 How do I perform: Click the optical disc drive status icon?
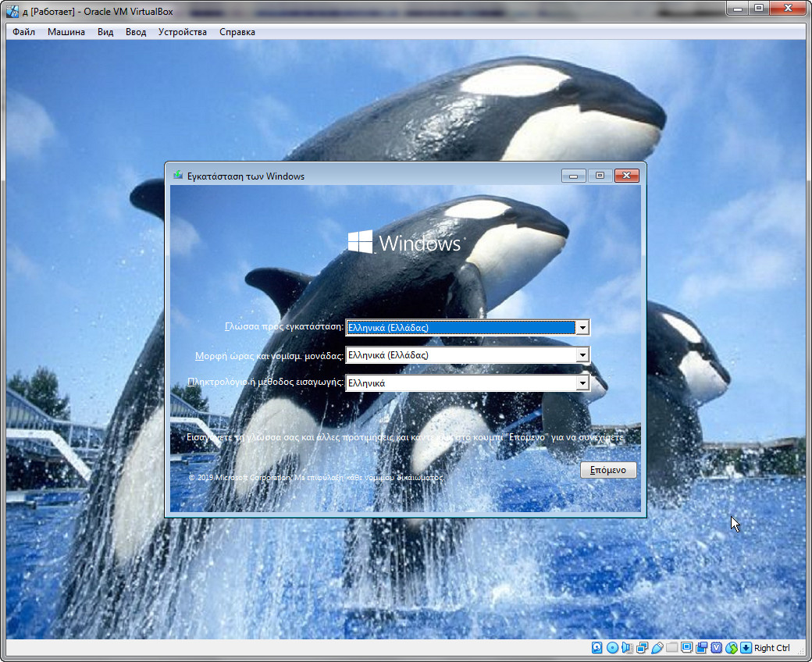coord(612,648)
